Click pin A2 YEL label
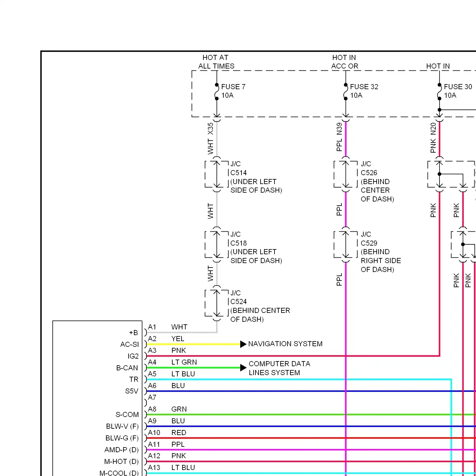This screenshot has width=476, height=476. [166, 339]
